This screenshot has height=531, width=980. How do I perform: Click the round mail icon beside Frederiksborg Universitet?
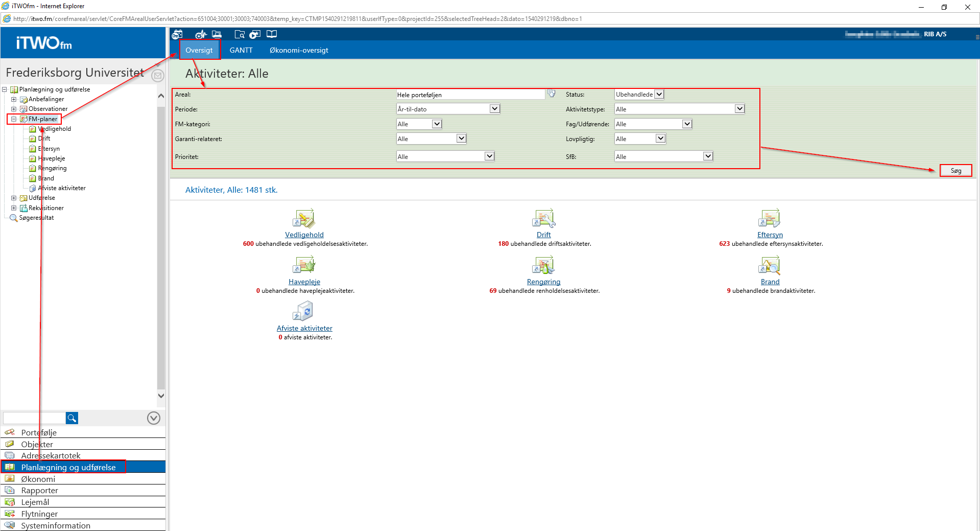(158, 76)
